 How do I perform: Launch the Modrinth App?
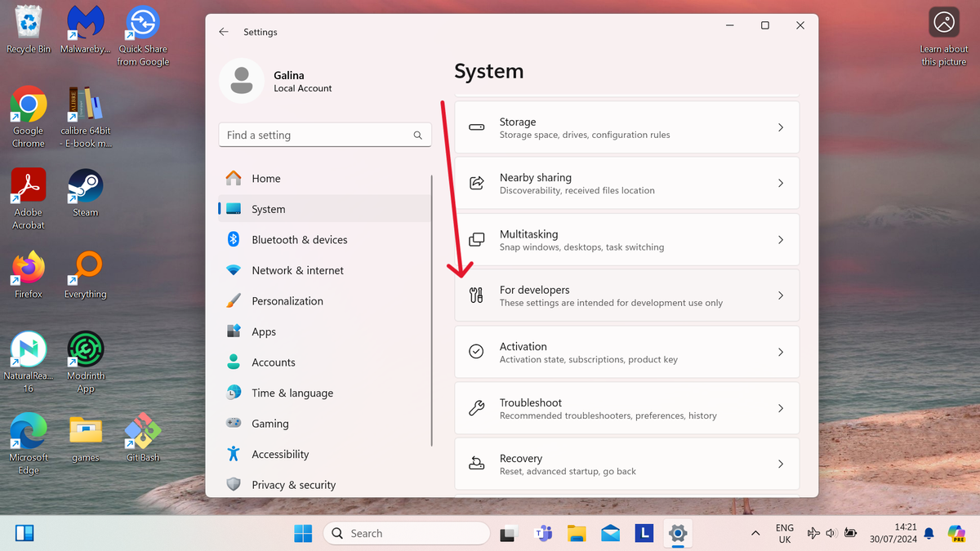(84, 349)
